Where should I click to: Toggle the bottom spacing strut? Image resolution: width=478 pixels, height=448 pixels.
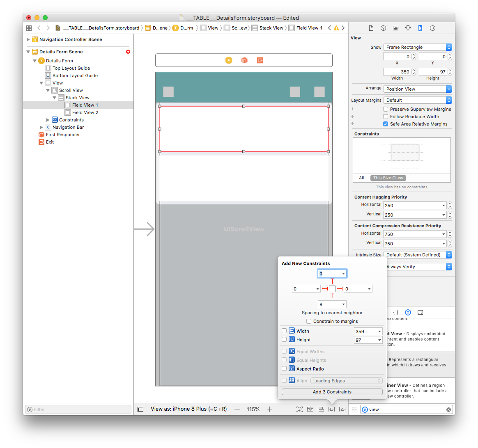(x=332, y=296)
